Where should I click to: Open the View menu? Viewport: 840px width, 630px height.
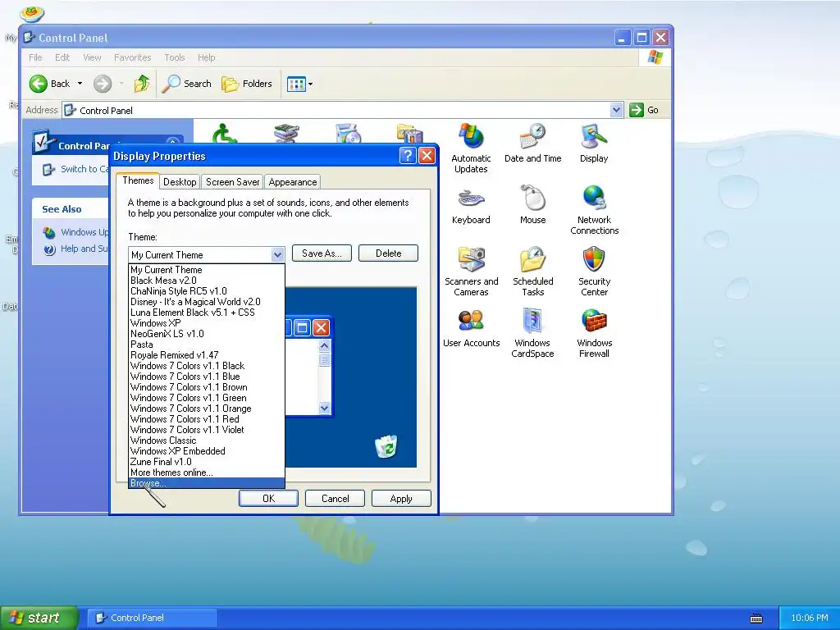coord(92,57)
